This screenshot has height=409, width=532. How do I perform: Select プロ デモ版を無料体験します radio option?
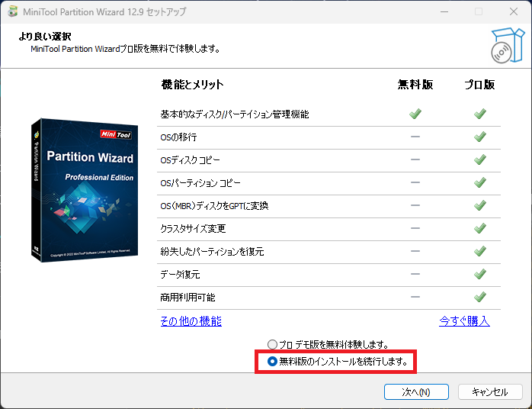point(273,345)
